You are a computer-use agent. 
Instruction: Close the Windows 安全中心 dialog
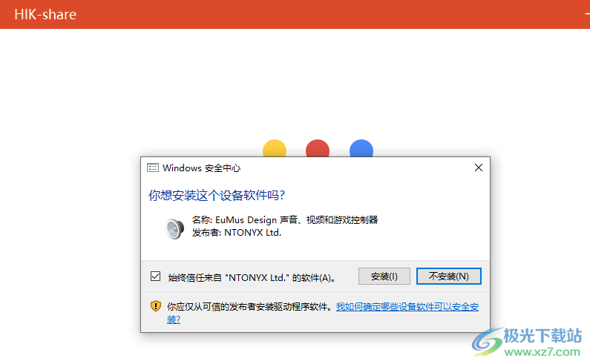[x=479, y=168]
